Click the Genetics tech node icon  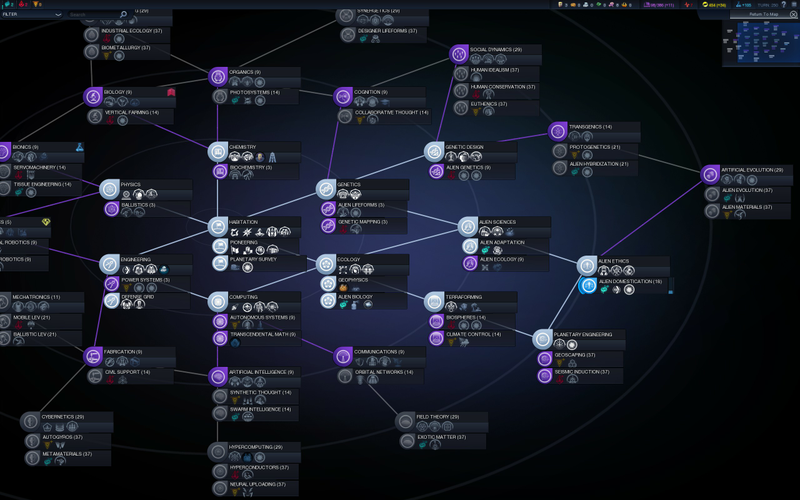point(326,190)
